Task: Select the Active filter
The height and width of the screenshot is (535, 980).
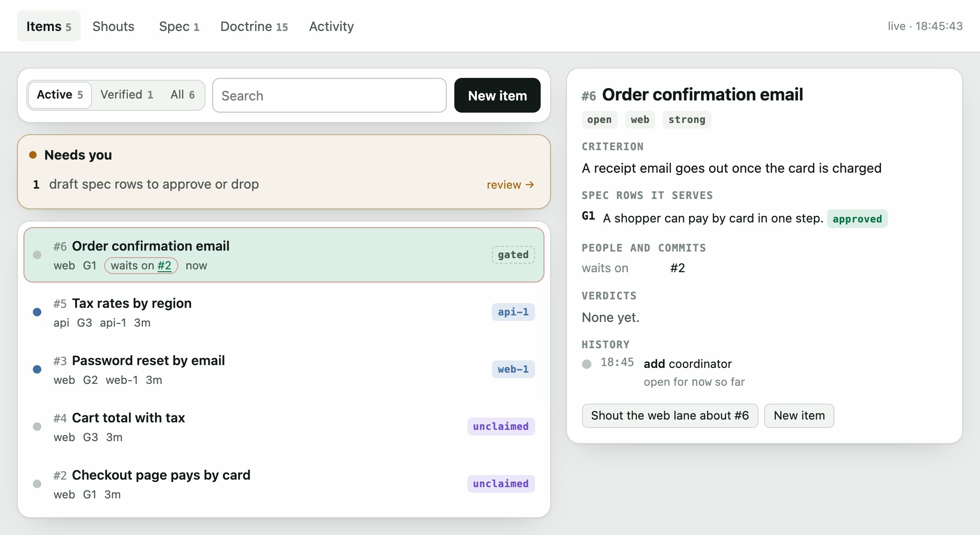Action: (60, 95)
